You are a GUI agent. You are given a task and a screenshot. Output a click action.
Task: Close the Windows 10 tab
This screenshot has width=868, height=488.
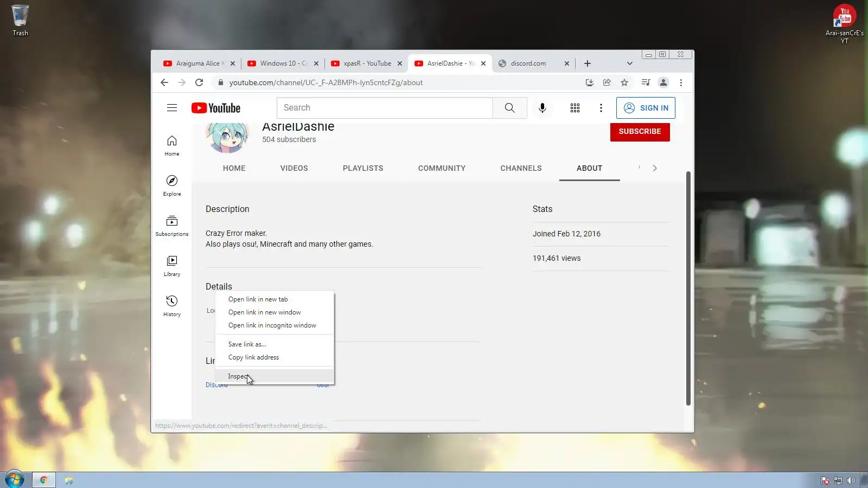[x=316, y=63]
